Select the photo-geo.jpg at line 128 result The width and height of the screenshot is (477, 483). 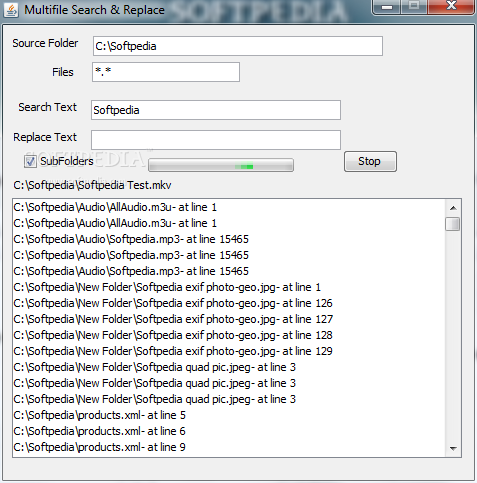coord(229,335)
